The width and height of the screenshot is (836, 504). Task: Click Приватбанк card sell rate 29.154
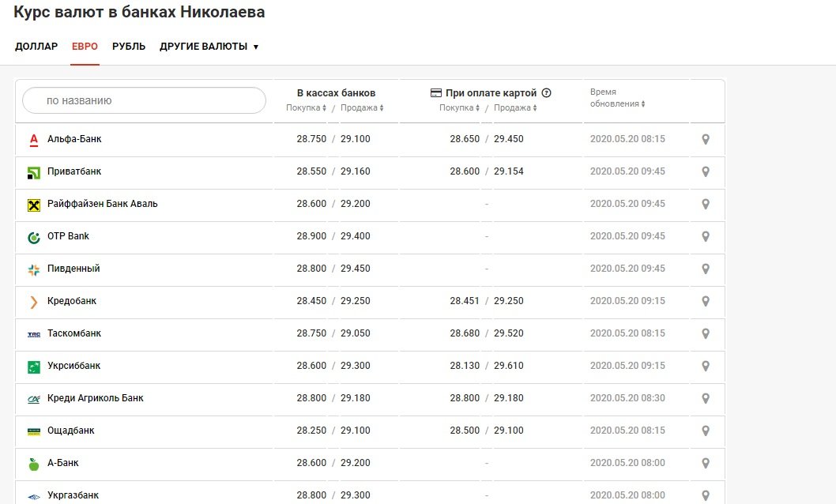(x=509, y=171)
